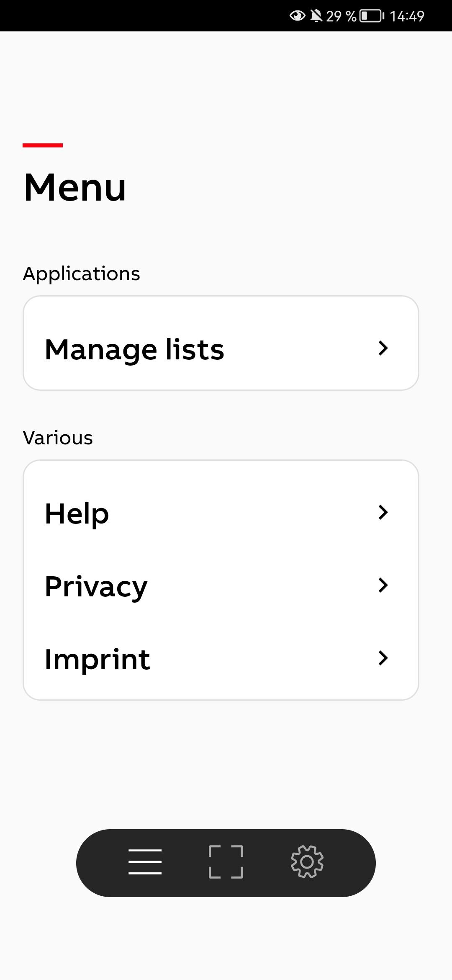Go to the Imprint page
Screen dimensions: 452x980
[98, 659]
